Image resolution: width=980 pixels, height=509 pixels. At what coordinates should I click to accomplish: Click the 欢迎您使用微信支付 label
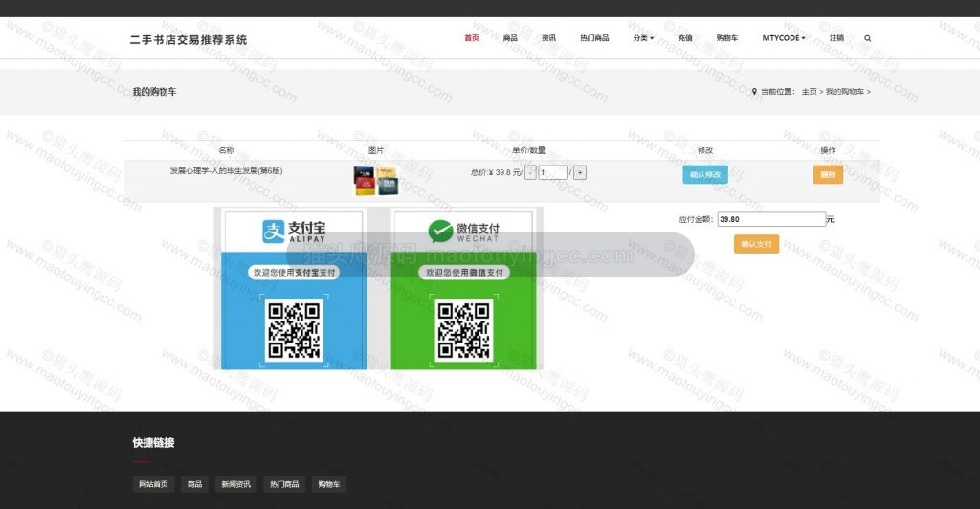(x=464, y=273)
